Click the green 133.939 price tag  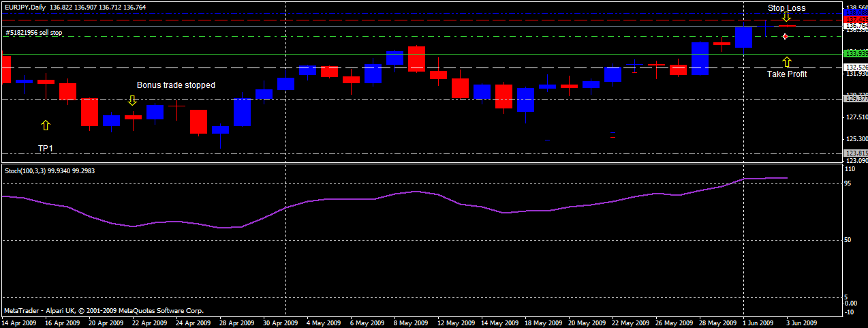pos(855,53)
